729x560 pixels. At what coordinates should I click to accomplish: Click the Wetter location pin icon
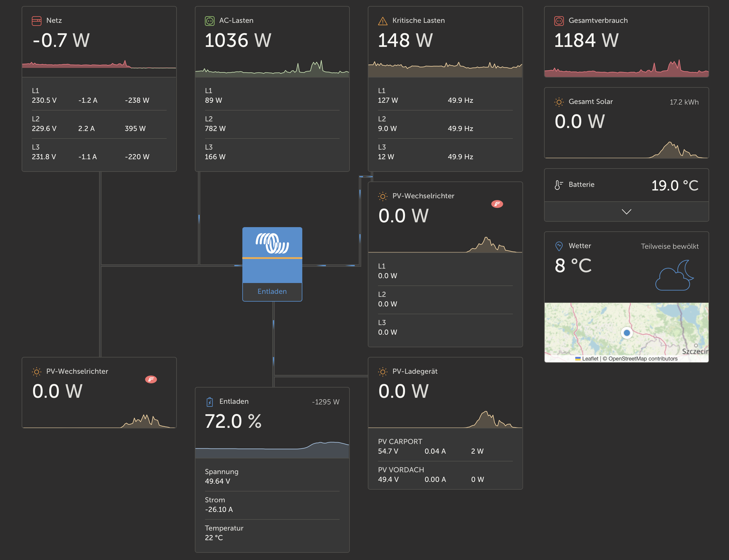559,246
